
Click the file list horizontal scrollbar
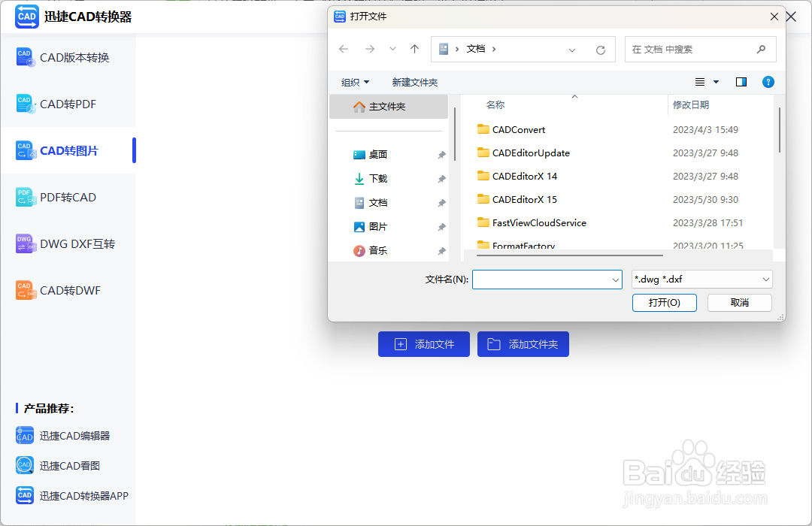(570, 255)
